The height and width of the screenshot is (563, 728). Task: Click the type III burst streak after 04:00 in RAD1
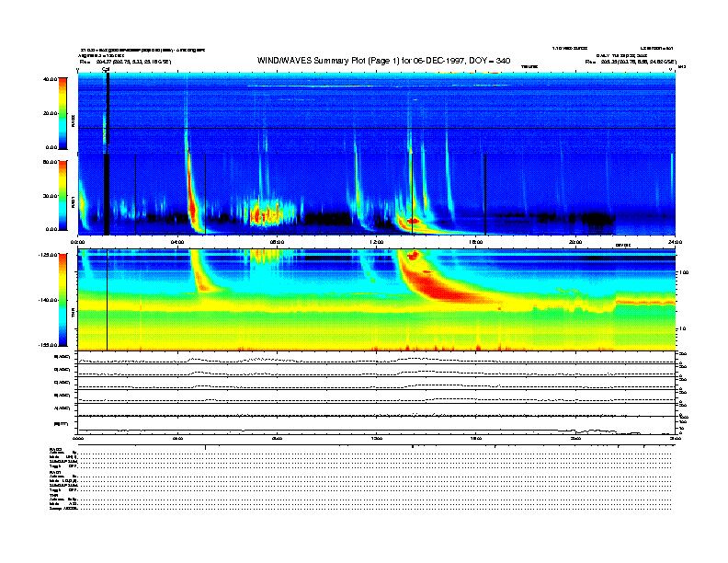(192, 195)
